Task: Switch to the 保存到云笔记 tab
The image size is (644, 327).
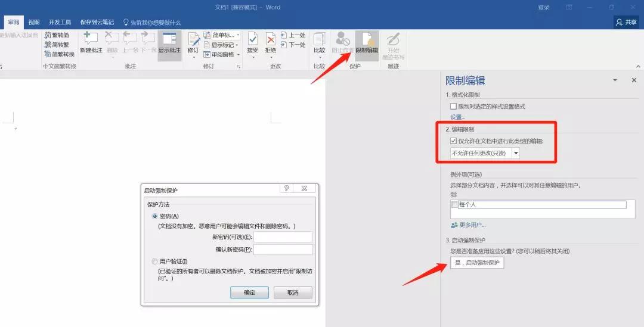Action: click(x=97, y=22)
